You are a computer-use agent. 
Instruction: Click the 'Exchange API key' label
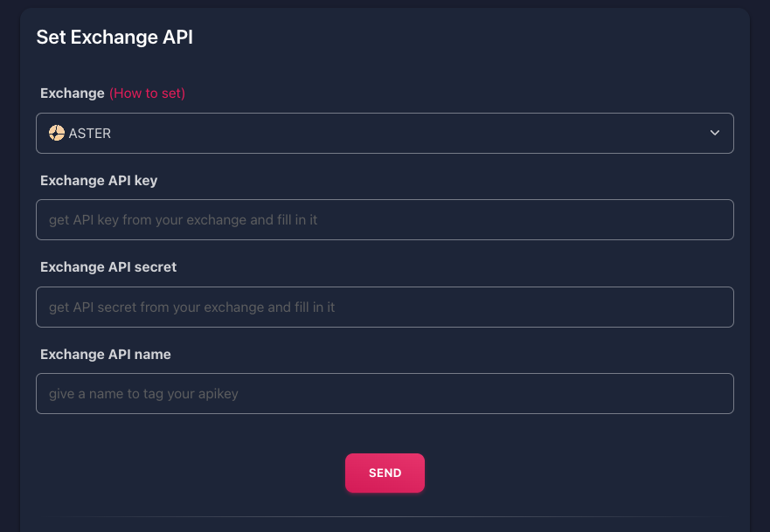pyautogui.click(x=99, y=180)
